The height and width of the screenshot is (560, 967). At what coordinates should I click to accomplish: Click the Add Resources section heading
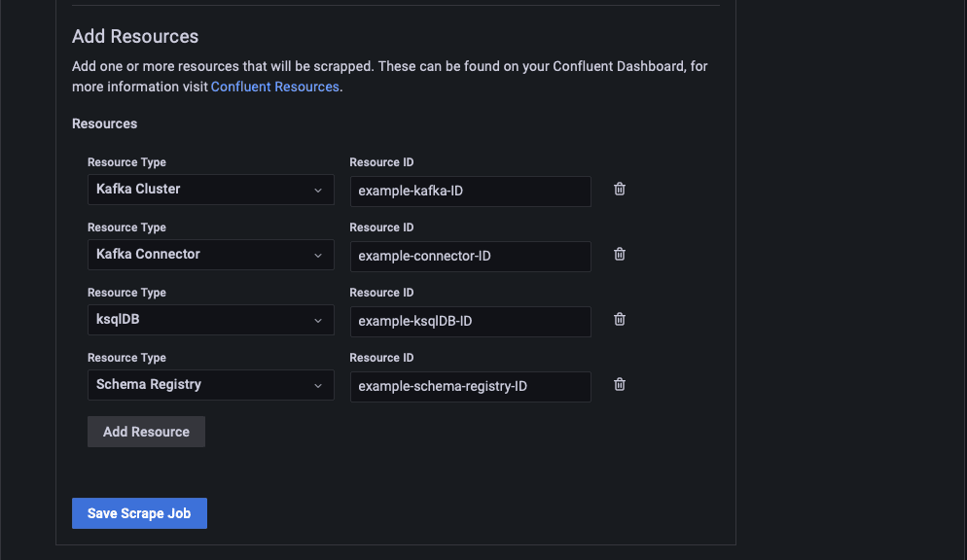coord(135,37)
